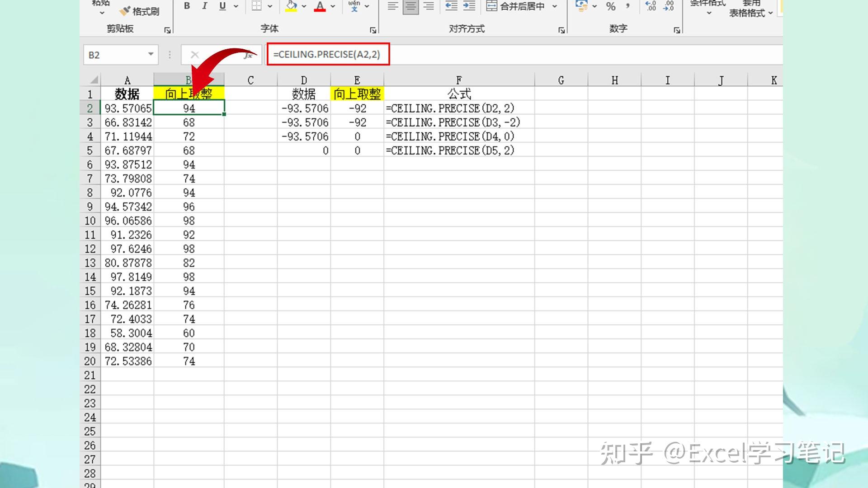Click the Underline icon
The image size is (868, 488).
click(222, 6)
